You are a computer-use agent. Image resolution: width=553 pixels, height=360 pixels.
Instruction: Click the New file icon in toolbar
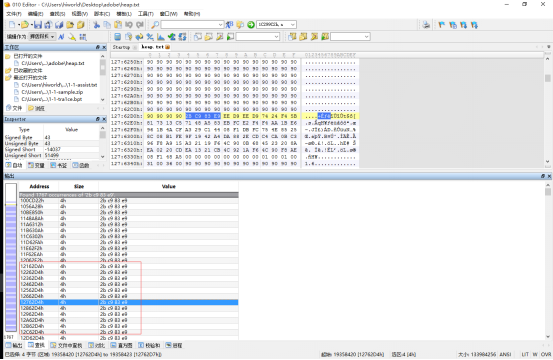pos(12,25)
